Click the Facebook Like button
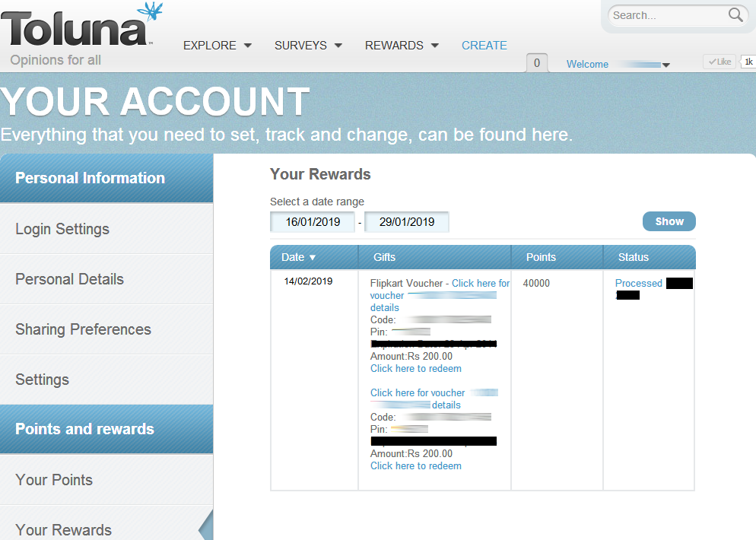 tap(719, 62)
